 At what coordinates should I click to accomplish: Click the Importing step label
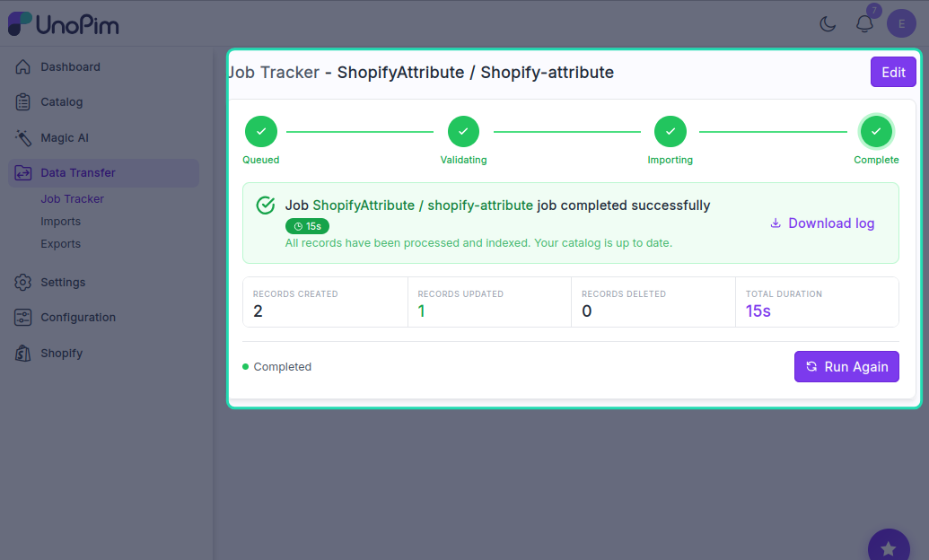(670, 160)
